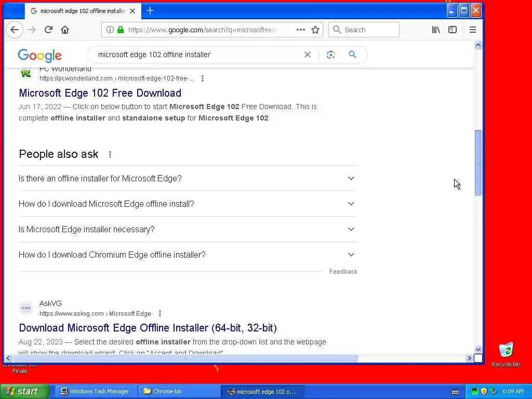Click the vertical scrollbar thumb
This screenshot has height=399, width=532.
(x=478, y=163)
